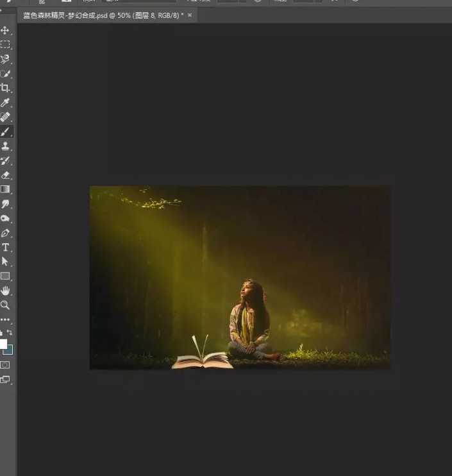Open the screen mode options
Screen dimensions: 452x476
pyautogui.click(x=5, y=379)
